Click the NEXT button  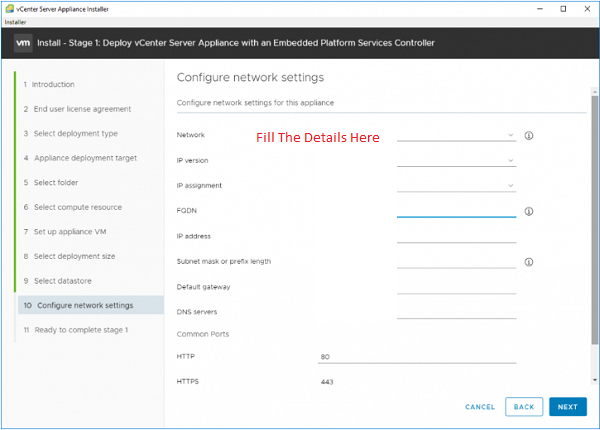(568, 407)
